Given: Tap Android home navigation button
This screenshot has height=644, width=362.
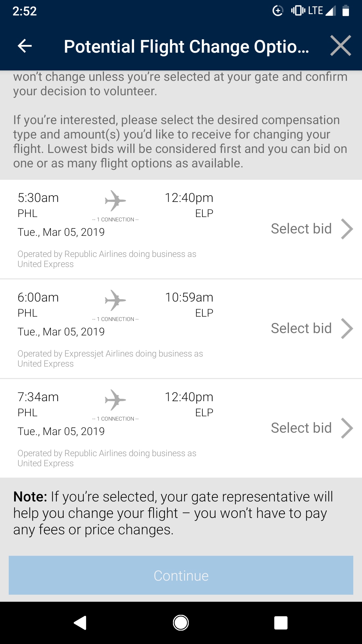Looking at the screenshot, I should click(181, 623).
